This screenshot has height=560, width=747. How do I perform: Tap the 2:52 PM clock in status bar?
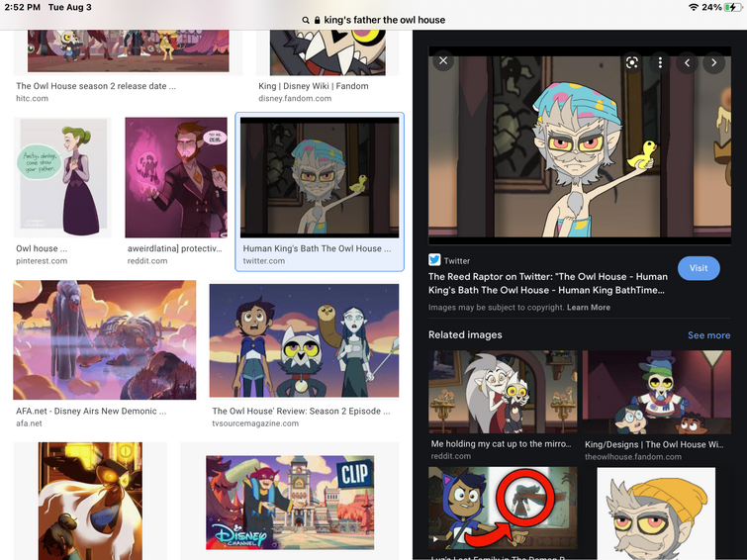[22, 7]
